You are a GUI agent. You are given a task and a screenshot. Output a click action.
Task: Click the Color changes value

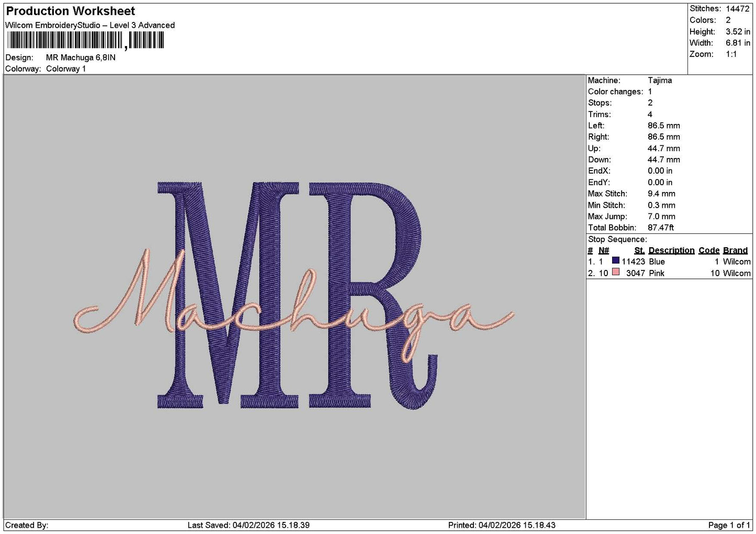tap(650, 92)
